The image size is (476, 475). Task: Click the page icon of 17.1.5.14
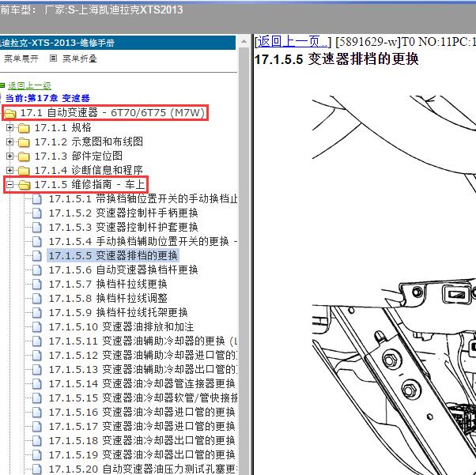point(37,384)
